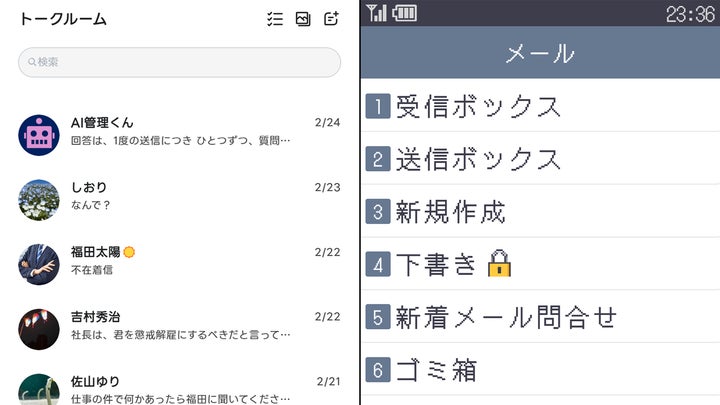Click preview starting with 回答は、1度の送信
Viewport: 720px width, 405px height.
(x=180, y=141)
